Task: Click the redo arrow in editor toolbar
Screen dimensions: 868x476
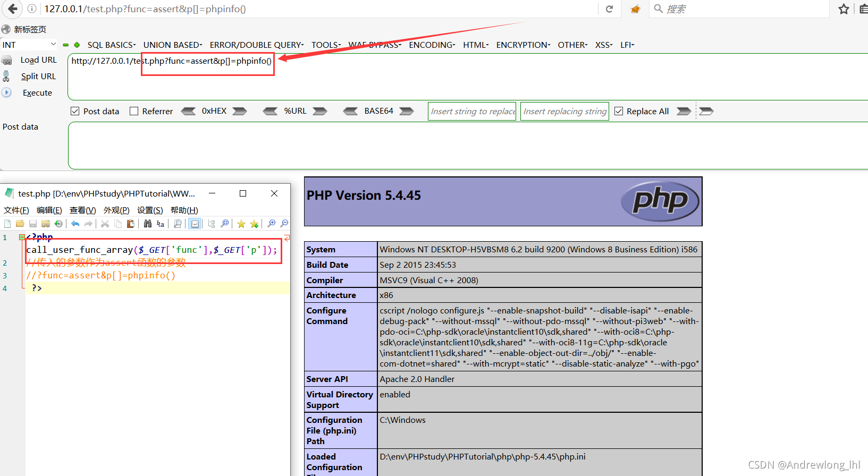Action: point(88,224)
